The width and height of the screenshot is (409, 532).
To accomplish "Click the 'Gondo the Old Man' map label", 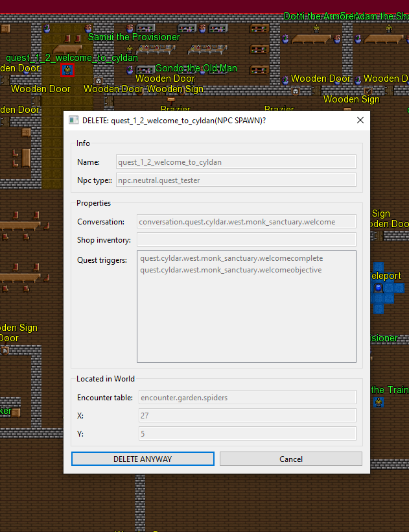I will 196,68.
